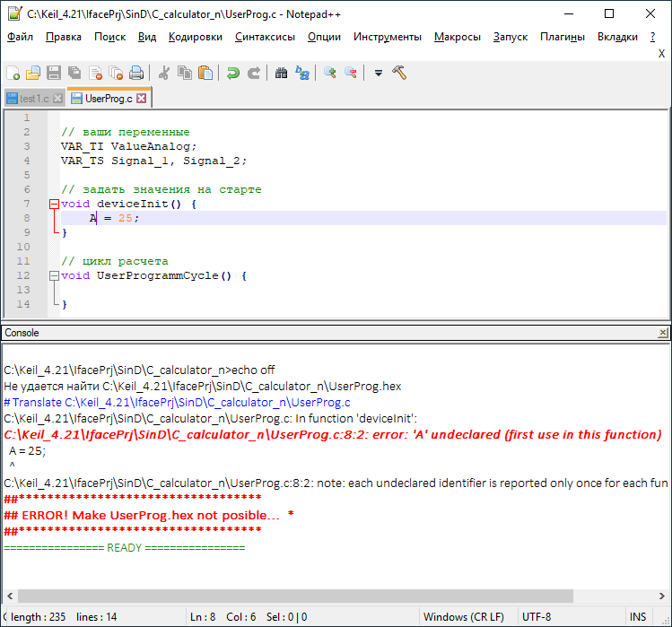Click Windows (CR LF) in status bar
The width and height of the screenshot is (672, 627).
(464, 617)
